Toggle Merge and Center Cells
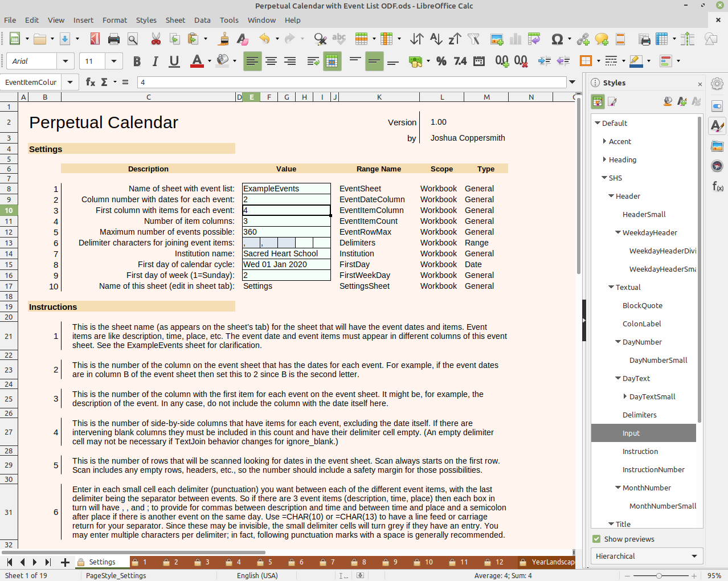The width and height of the screenshot is (728, 581). 332,61
